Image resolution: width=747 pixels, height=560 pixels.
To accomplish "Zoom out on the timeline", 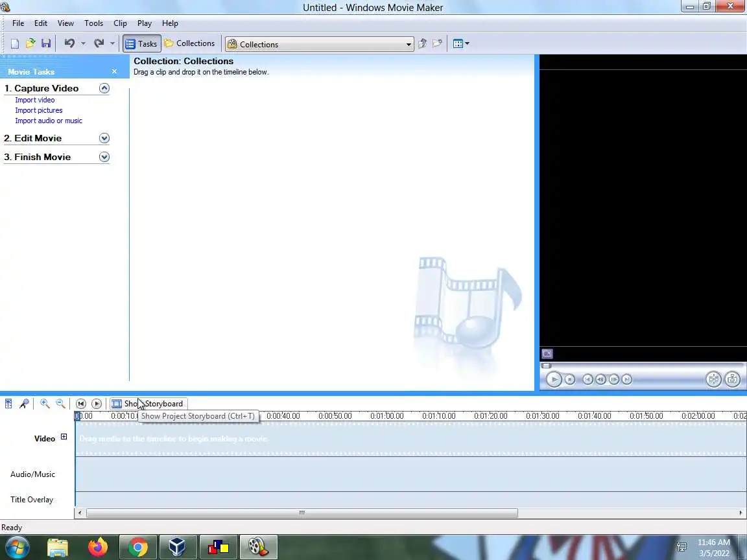I will pyautogui.click(x=60, y=404).
